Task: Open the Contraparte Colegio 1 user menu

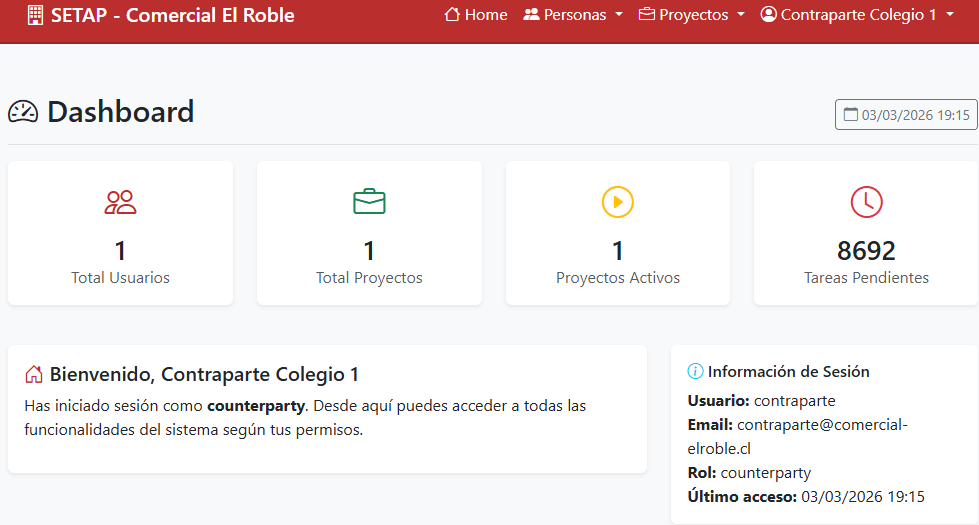Action: pyautogui.click(x=857, y=15)
